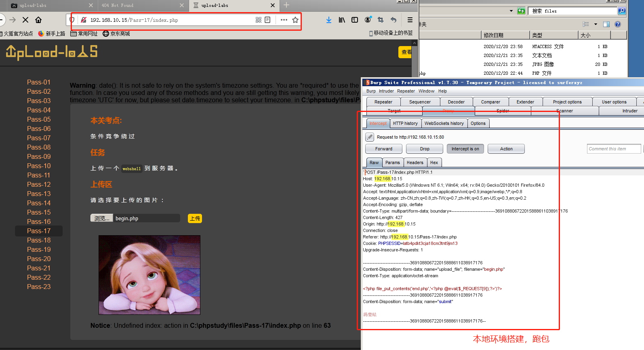Sort Explorer files by 类型 column

554,35
